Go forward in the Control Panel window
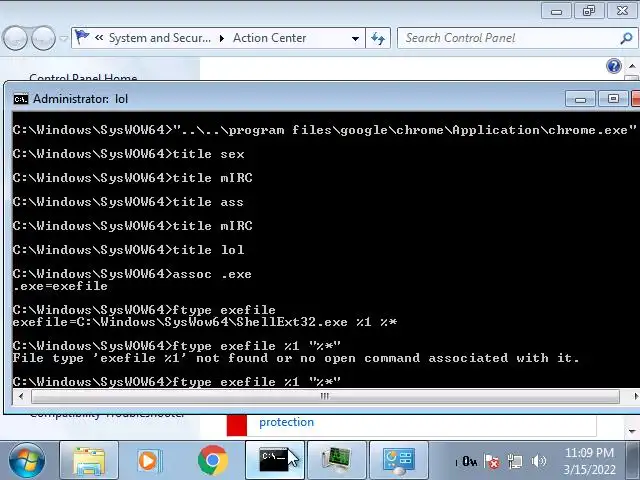The image size is (640, 480). click(x=43, y=38)
